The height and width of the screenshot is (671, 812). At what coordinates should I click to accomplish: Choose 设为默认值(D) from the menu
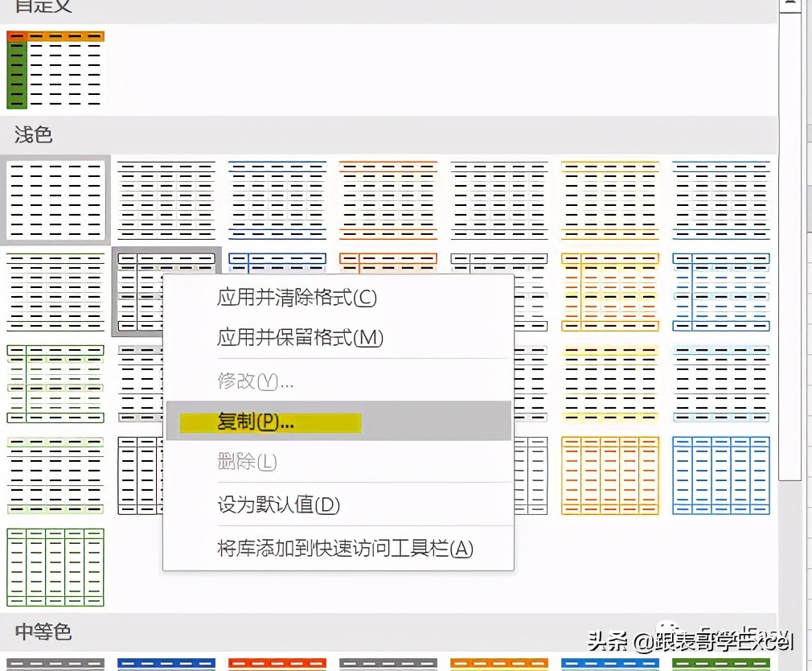tap(338, 504)
